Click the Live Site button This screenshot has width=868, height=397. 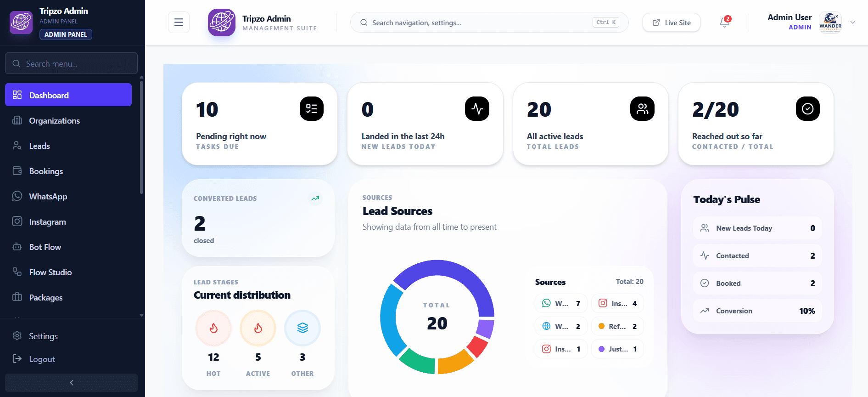(x=672, y=23)
